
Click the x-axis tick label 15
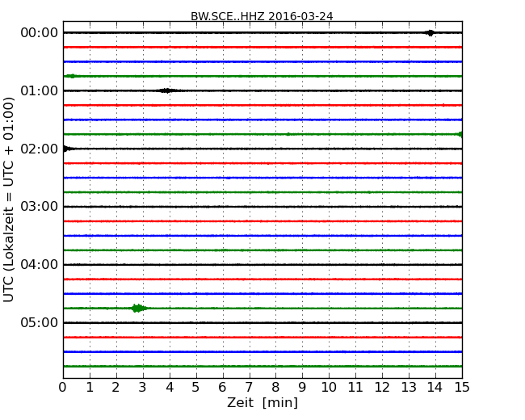tap(461, 387)
